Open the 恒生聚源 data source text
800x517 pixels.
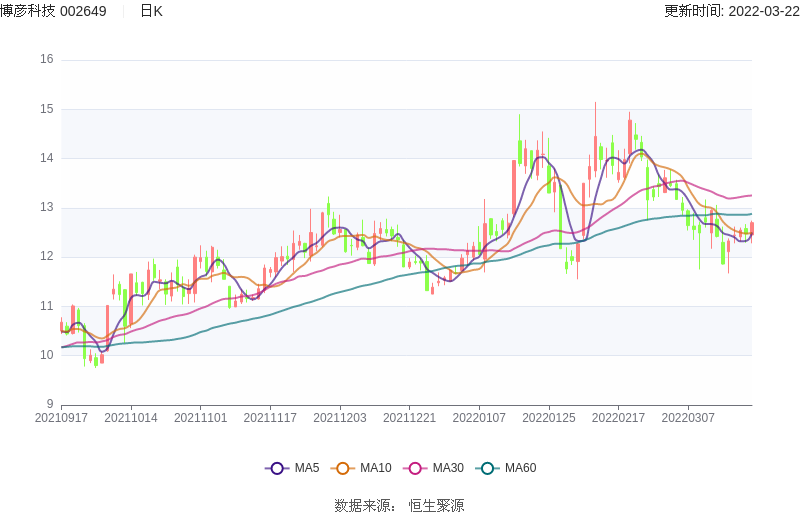436,505
